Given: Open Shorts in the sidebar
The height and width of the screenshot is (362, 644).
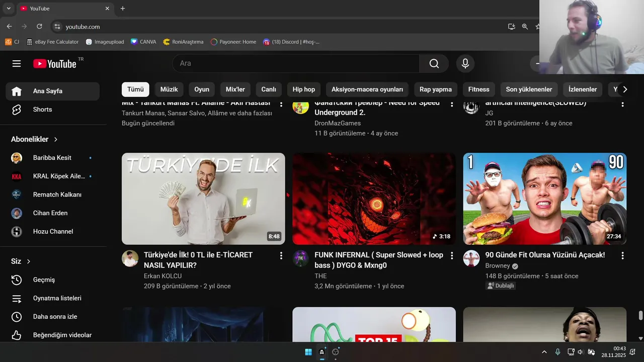Looking at the screenshot, I should click(53, 110).
